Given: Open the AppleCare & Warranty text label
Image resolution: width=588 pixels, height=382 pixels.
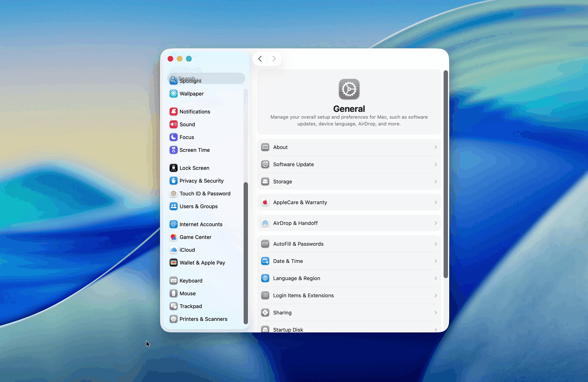Looking at the screenshot, I should pos(300,202).
